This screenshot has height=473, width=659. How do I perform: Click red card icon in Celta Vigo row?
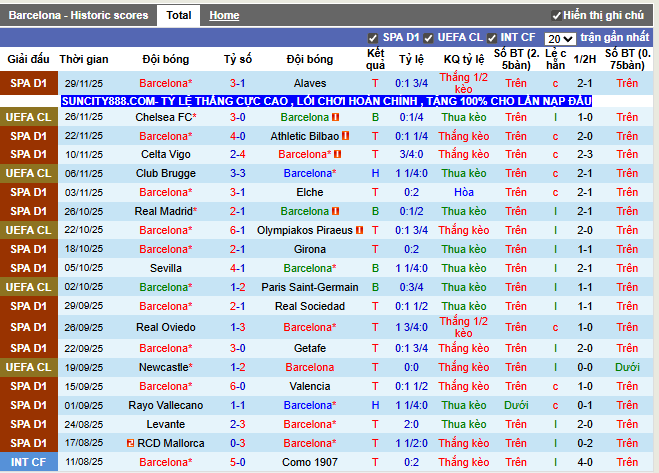337,154
